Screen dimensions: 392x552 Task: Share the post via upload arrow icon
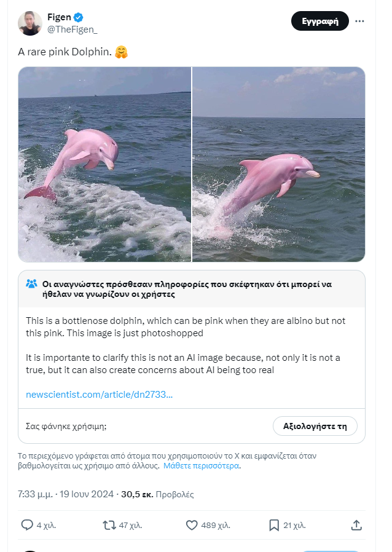(x=356, y=525)
